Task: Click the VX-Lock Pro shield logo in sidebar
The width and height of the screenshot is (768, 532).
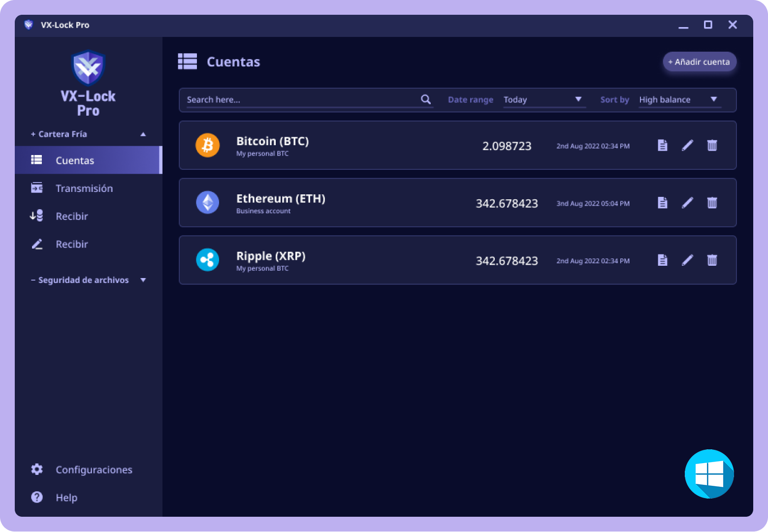Action: (88, 68)
